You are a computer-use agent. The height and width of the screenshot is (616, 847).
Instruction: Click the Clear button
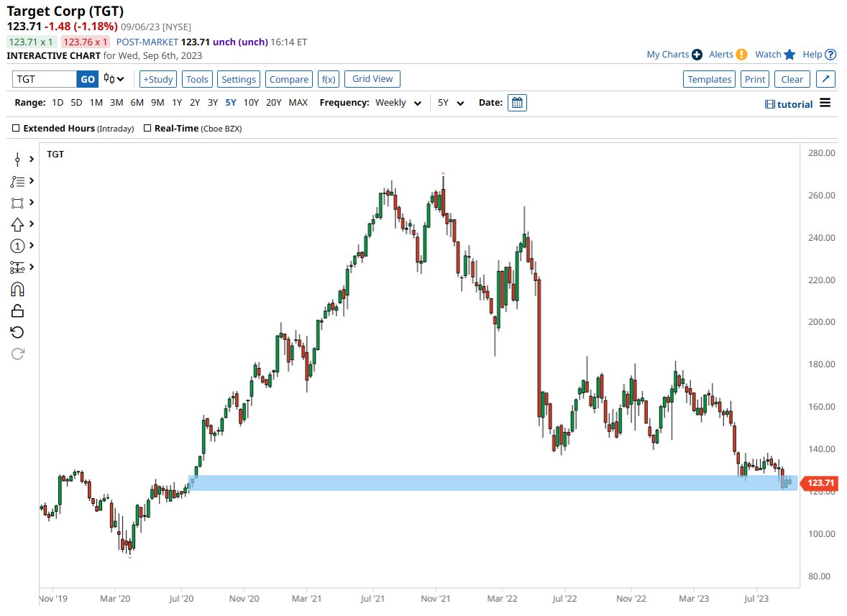[x=792, y=79]
